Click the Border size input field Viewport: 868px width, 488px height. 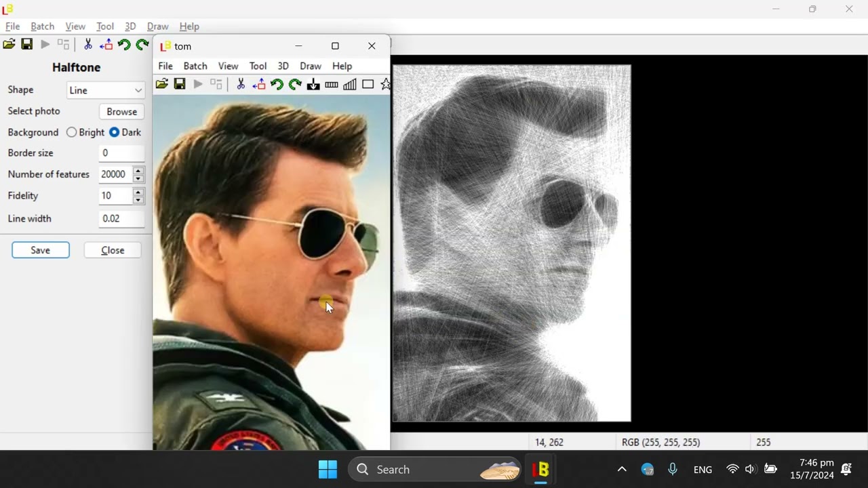pyautogui.click(x=122, y=153)
